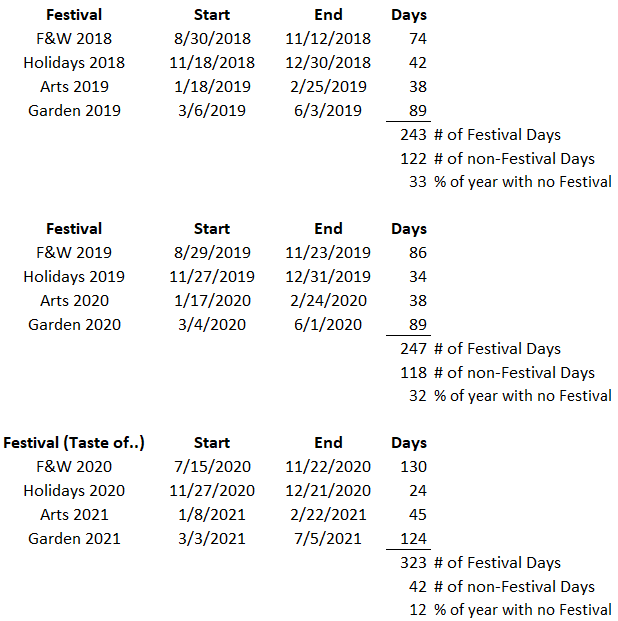Click the 323 festival days total
The height and width of the screenshot is (621, 618).
[413, 563]
